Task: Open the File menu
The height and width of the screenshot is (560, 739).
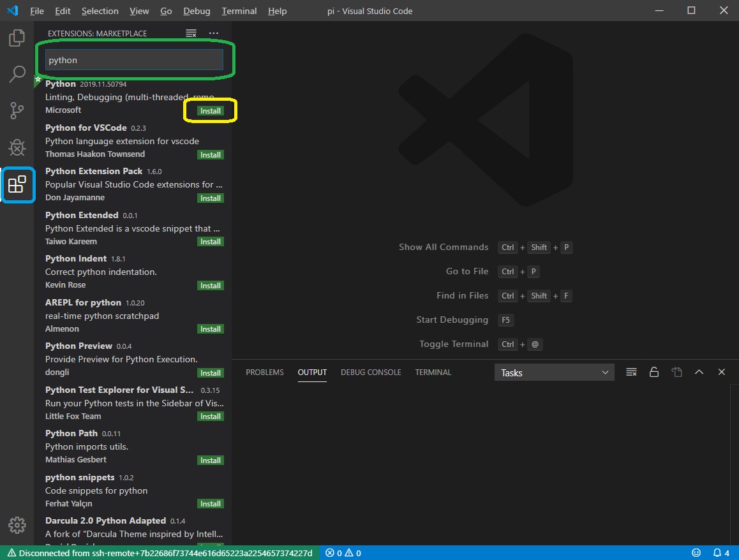Action: (37, 11)
